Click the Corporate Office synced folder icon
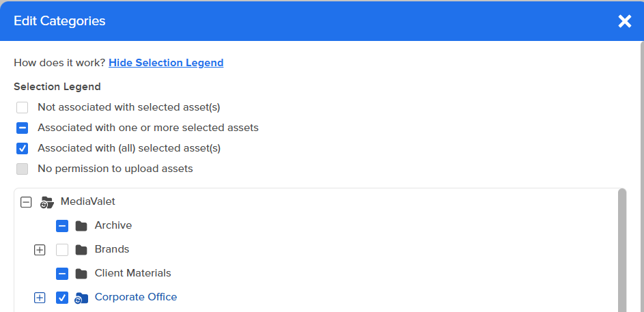 [81, 298]
